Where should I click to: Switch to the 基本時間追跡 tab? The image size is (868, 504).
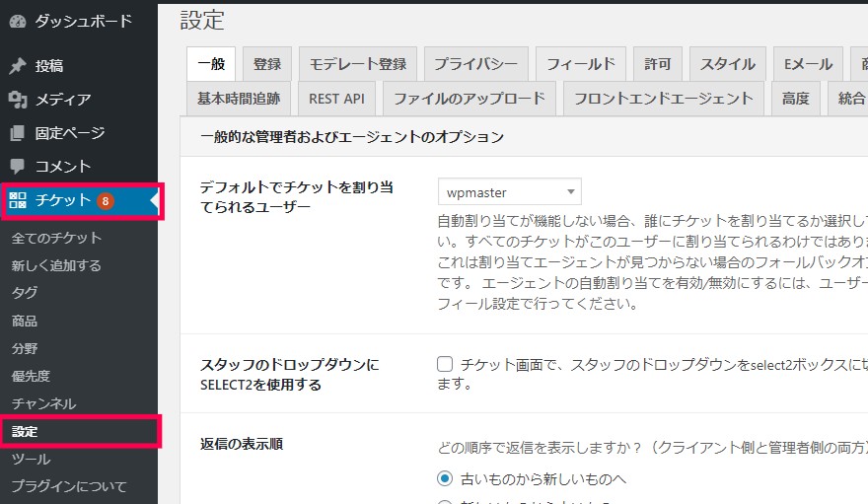click(x=239, y=99)
